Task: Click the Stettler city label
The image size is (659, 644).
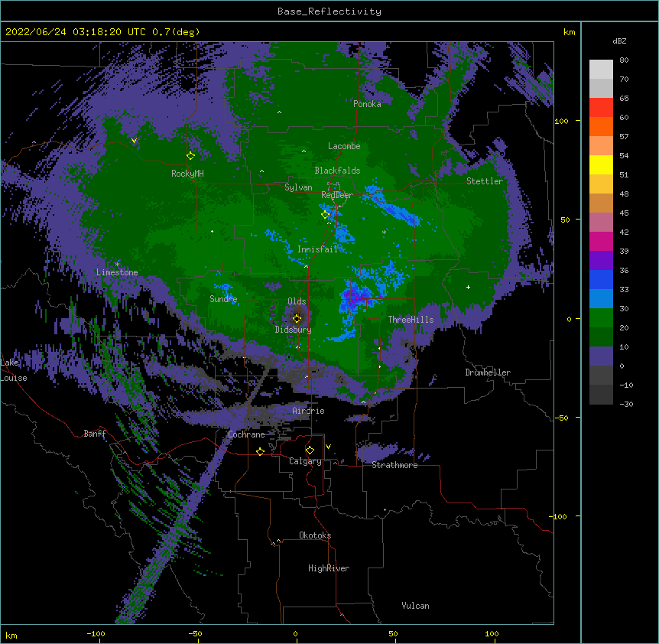Action: point(485,181)
